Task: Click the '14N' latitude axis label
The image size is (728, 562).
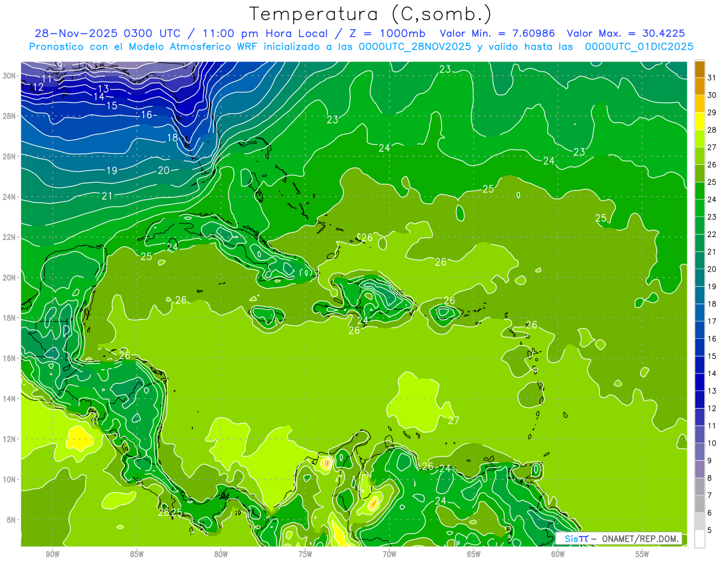Action: (x=10, y=398)
